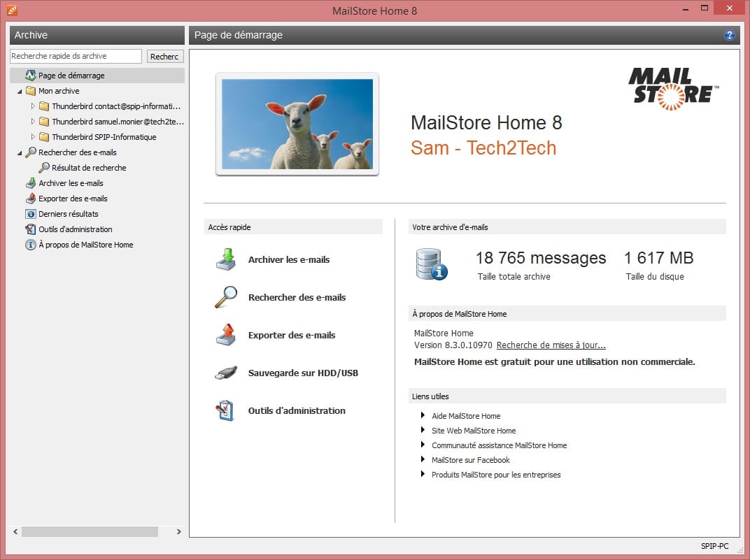
Task: Click the Recherc search button
Action: pyautogui.click(x=164, y=57)
